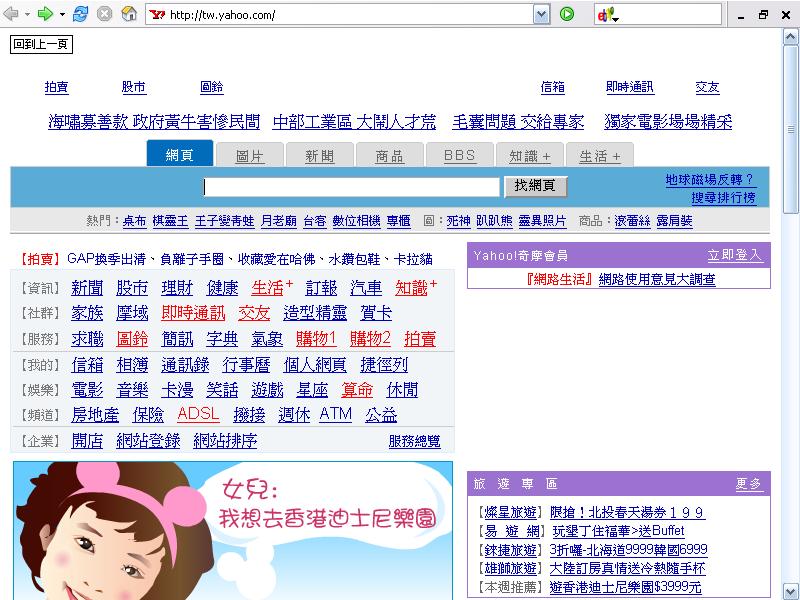Open the 造型精靈 link

315,313
